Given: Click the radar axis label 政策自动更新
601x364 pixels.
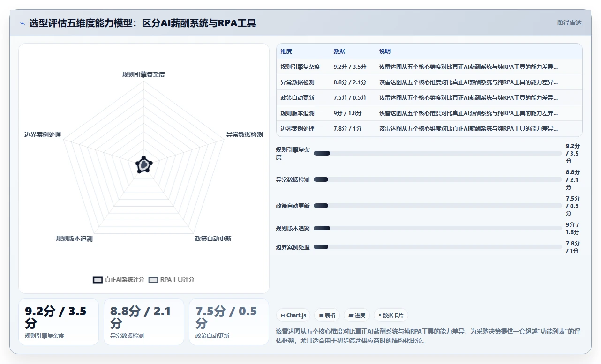Looking at the screenshot, I should point(213,238).
